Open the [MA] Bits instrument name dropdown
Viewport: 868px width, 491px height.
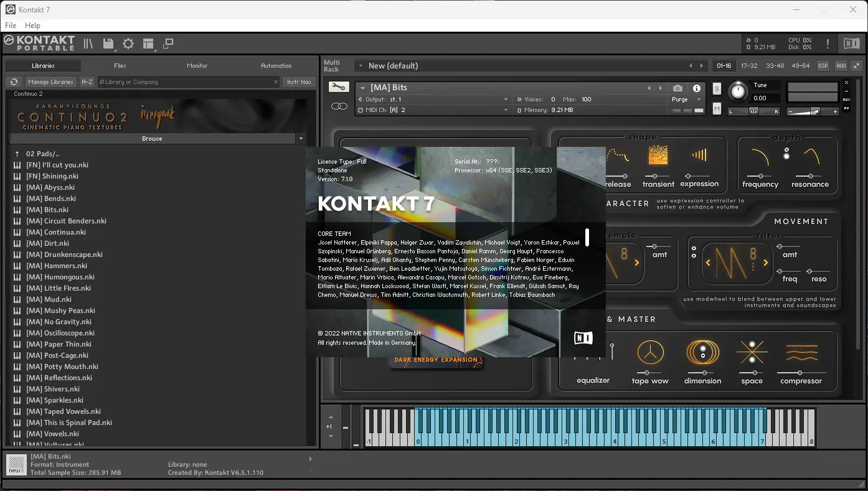point(362,88)
